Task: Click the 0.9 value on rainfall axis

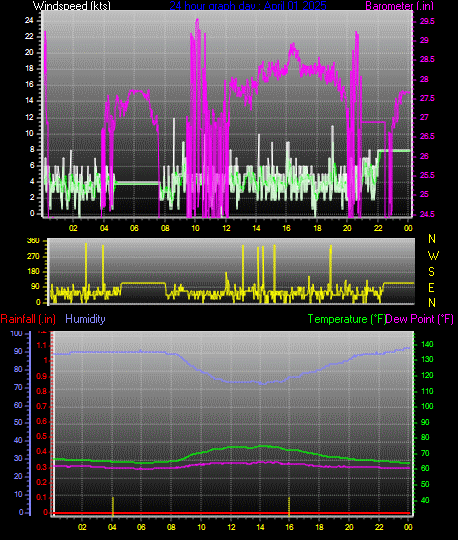Action: [42, 376]
